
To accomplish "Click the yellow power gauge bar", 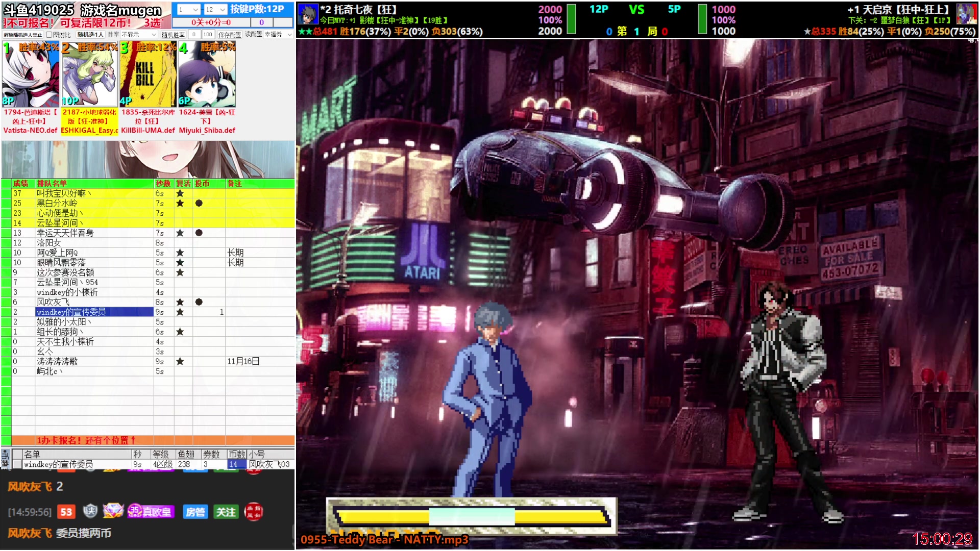I will pos(471,516).
